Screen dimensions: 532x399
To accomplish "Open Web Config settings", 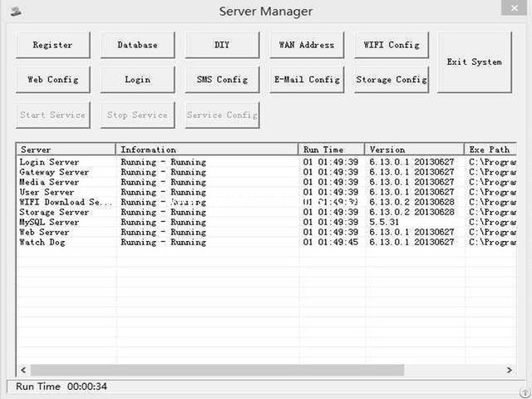I will pyautogui.click(x=52, y=80).
